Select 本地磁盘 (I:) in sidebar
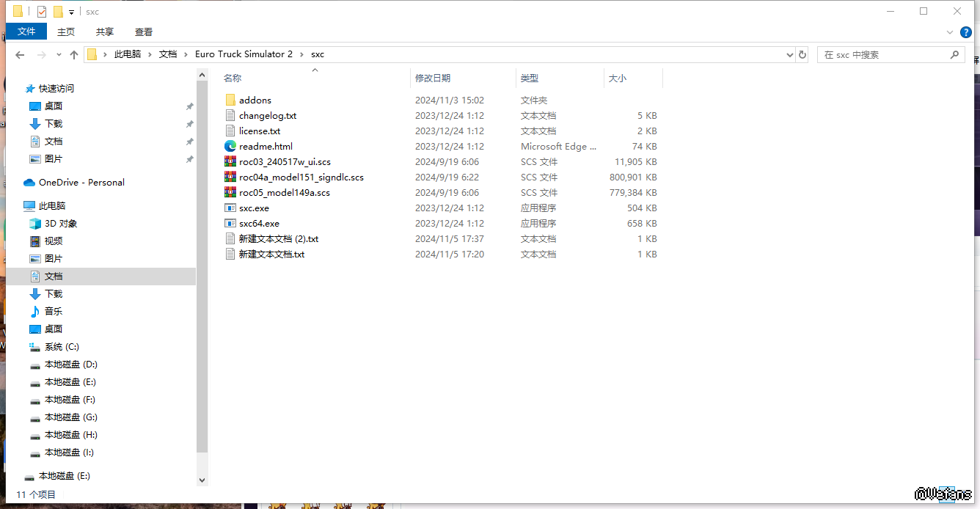Screen dimensions: 980x509 (x=70, y=453)
